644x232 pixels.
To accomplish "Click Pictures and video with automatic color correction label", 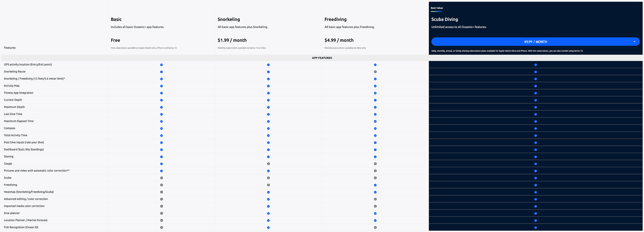I will point(37,171).
